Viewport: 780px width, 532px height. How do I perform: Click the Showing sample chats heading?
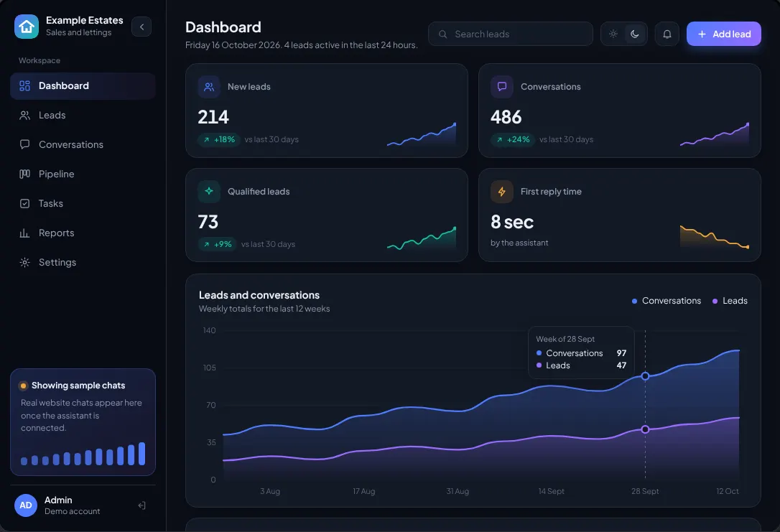point(78,386)
